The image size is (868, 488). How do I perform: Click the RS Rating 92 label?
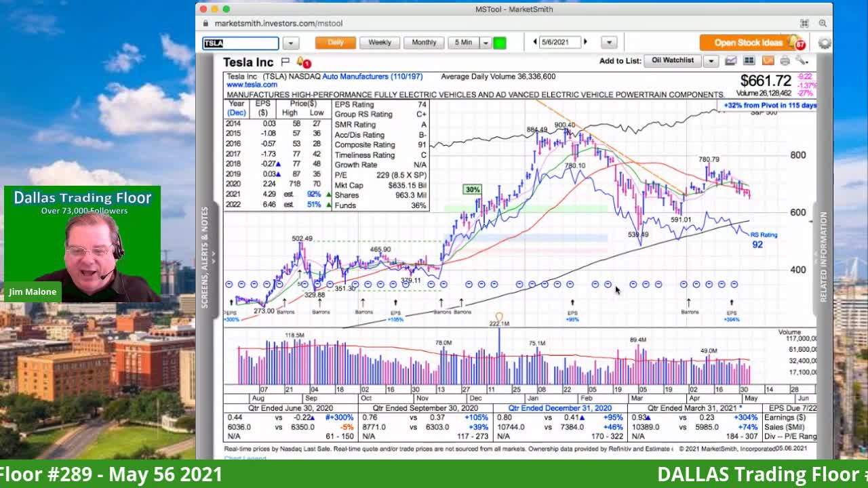[x=763, y=240]
